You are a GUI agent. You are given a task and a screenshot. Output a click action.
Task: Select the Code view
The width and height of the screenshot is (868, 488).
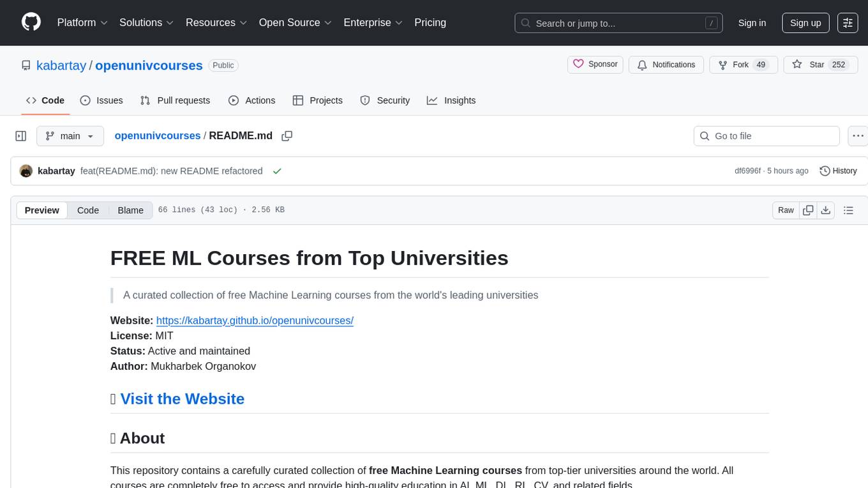(x=88, y=210)
